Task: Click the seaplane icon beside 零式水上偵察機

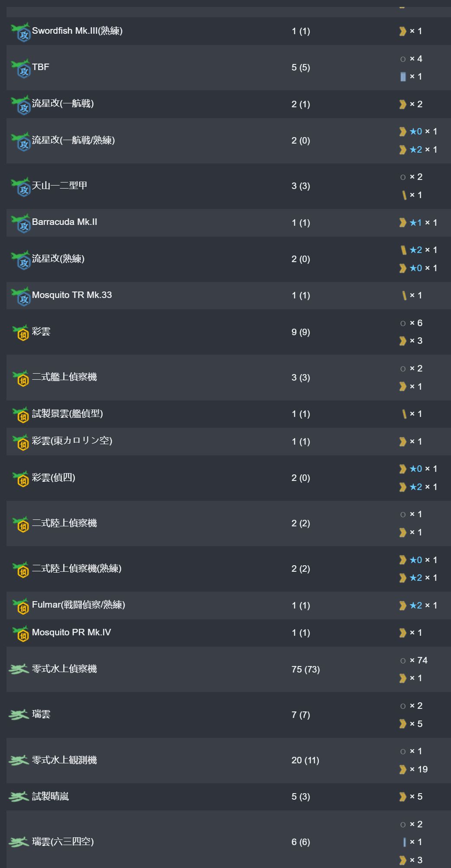Action: click(x=19, y=669)
